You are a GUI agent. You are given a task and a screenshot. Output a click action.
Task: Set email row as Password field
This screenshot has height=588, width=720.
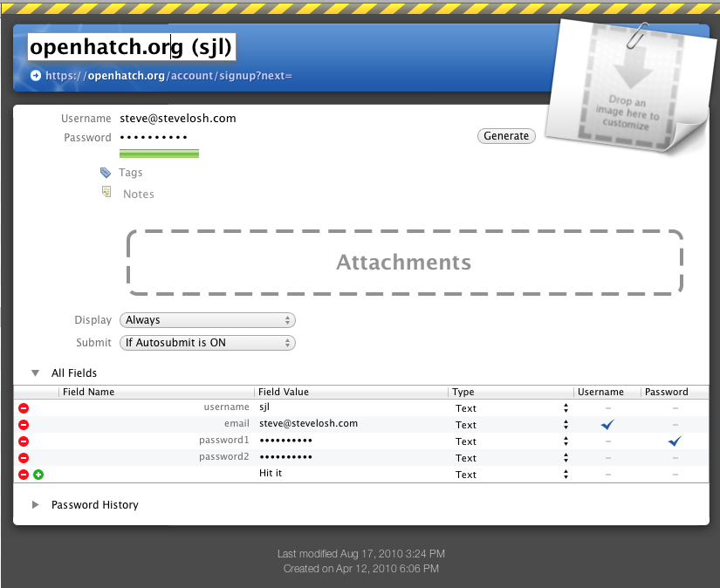[x=675, y=425]
